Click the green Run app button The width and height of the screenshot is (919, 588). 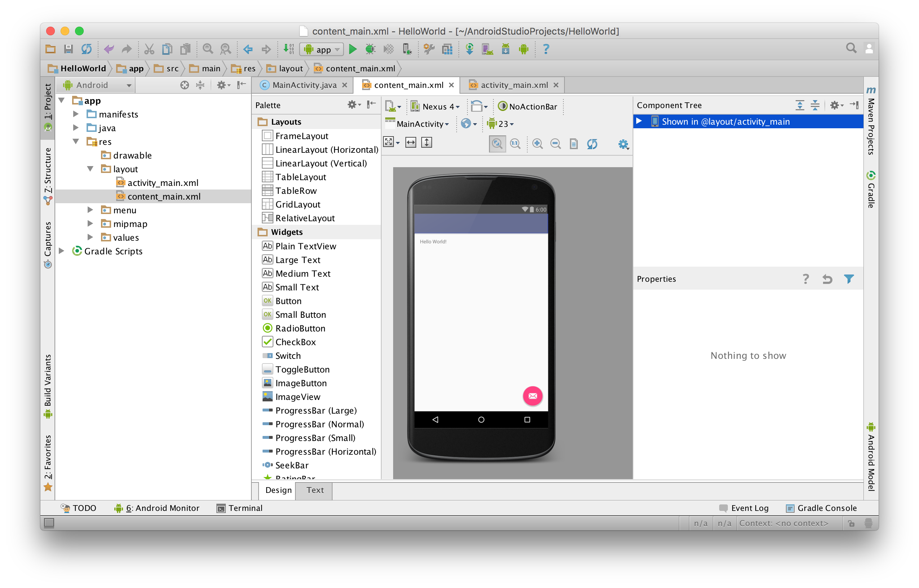click(353, 49)
